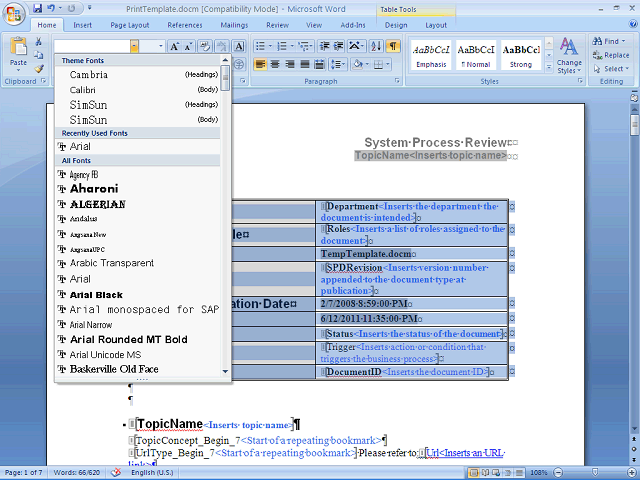The width and height of the screenshot is (640, 480).
Task: Open the Bullets list dropdown
Action: (270, 46)
